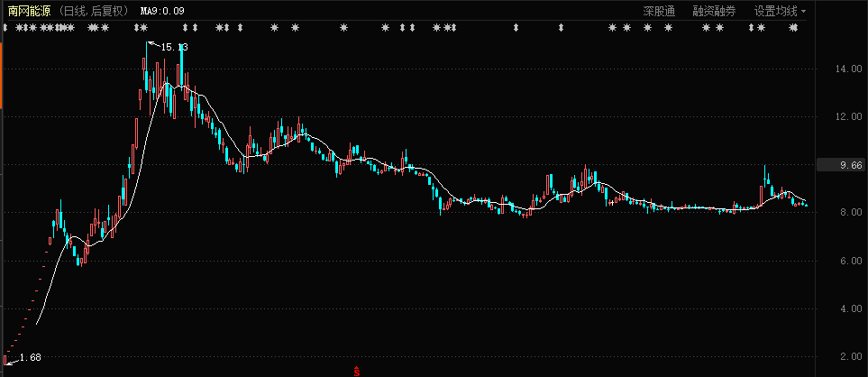The width and height of the screenshot is (868, 377).
Task: Open the 深股通 tag
Action: pos(659,11)
